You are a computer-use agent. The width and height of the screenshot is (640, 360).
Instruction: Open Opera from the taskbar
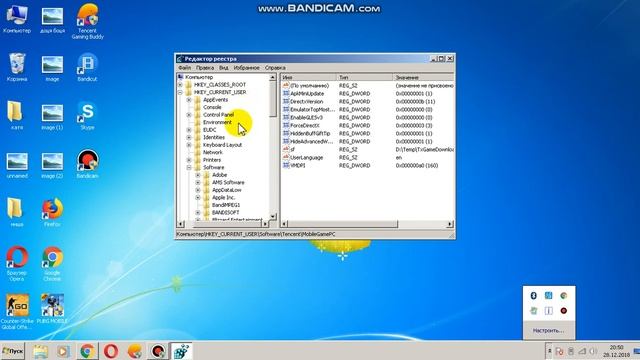pyautogui.click(x=111, y=351)
